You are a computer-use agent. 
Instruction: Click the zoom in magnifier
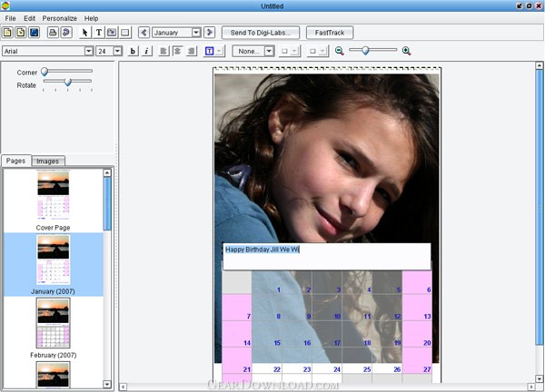point(406,51)
